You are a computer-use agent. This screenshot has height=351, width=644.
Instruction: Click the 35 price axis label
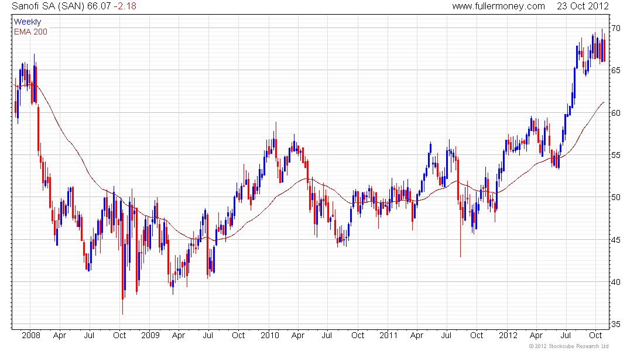pyautogui.click(x=616, y=324)
